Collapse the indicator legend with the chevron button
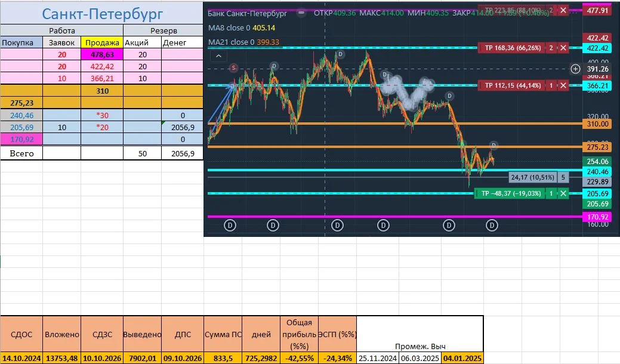The height and width of the screenshot is (364, 620). pyautogui.click(x=218, y=56)
